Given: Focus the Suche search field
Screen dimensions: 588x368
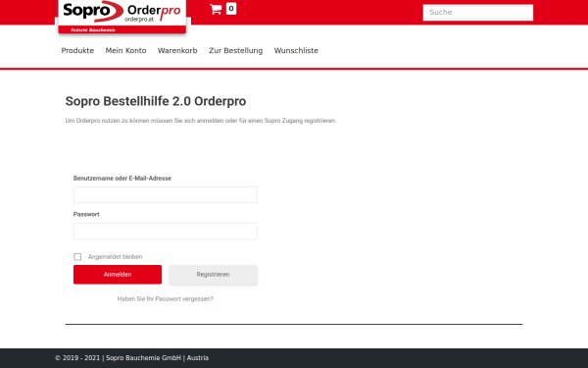Looking at the screenshot, I should coord(478,12).
